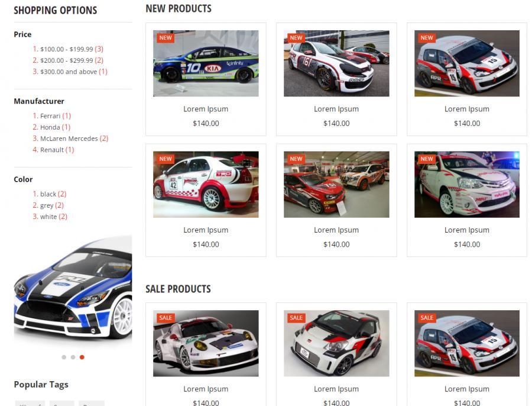Open the white Porsche sale product image
This screenshot has height=406, width=532.
pyautogui.click(x=206, y=343)
